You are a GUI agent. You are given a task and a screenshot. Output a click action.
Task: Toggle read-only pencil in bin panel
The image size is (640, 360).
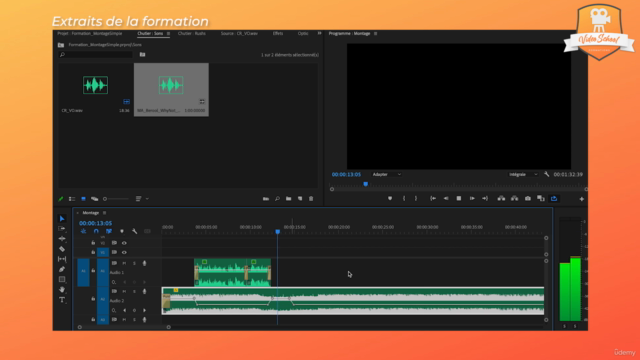[x=61, y=199]
